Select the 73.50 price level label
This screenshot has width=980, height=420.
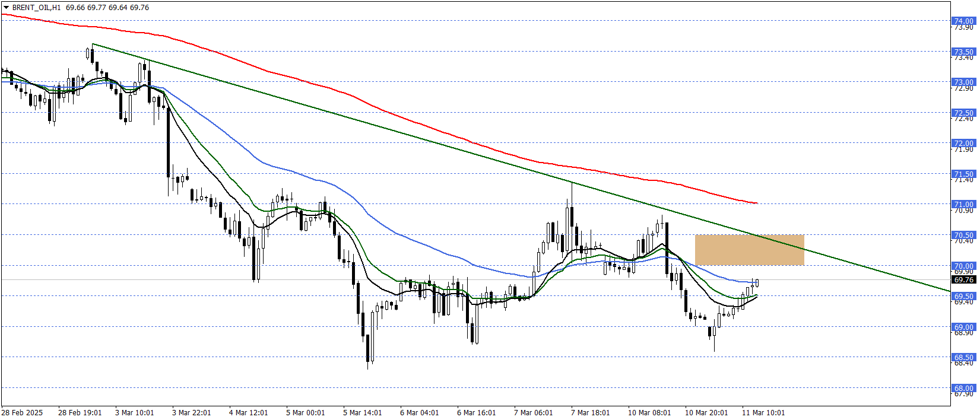pos(963,52)
